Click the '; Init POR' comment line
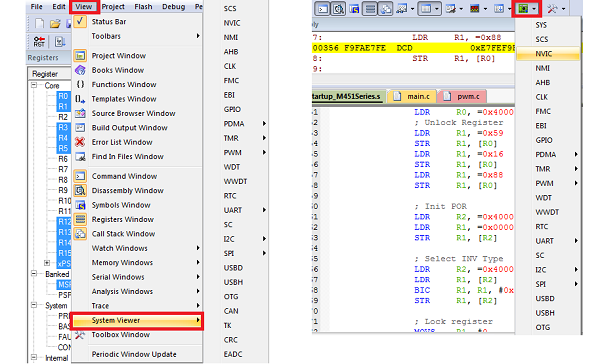 (x=440, y=206)
